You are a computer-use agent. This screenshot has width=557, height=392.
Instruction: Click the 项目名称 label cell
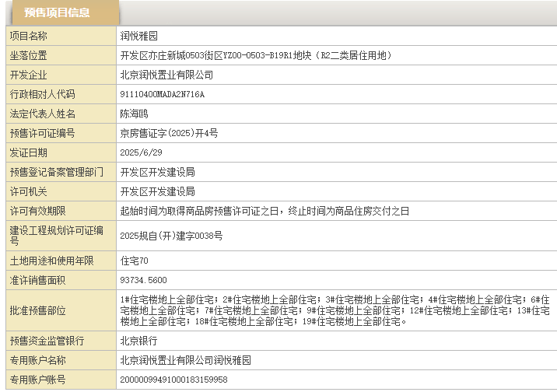tap(28, 36)
